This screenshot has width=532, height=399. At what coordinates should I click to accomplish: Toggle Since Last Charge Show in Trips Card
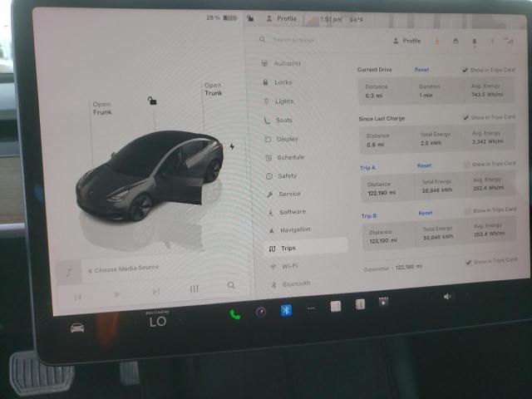click(465, 117)
